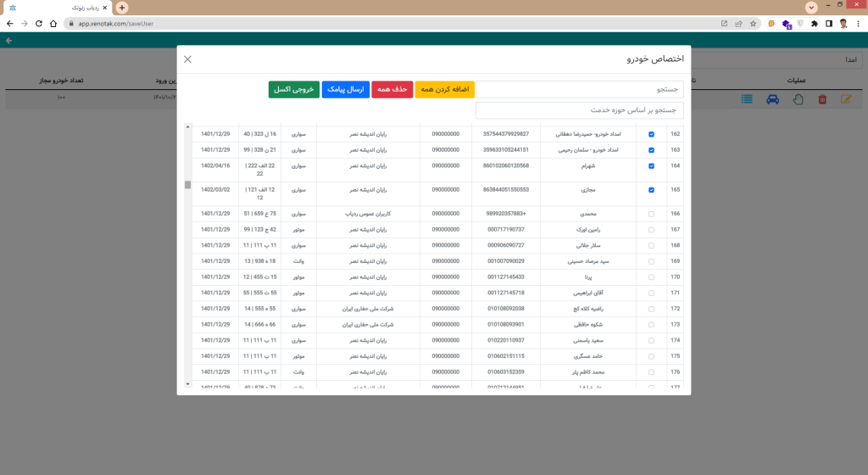
Task: Open the browser profile avatar
Action: coord(843,24)
